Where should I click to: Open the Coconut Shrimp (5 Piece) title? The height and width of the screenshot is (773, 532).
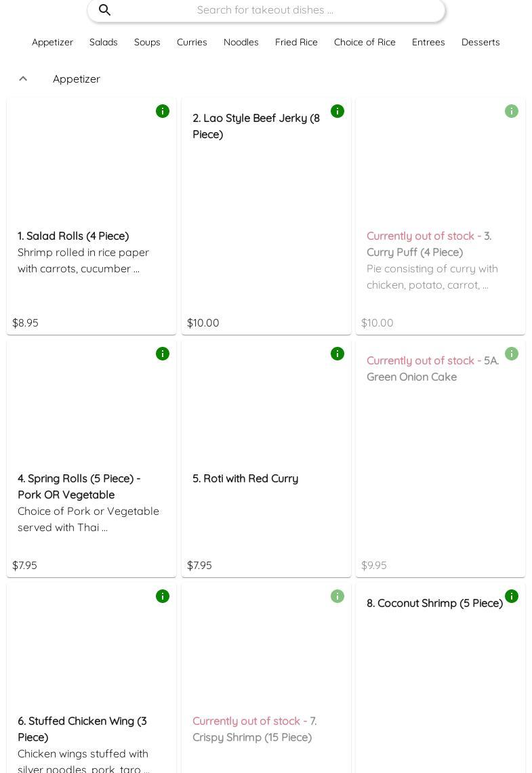pos(434,603)
